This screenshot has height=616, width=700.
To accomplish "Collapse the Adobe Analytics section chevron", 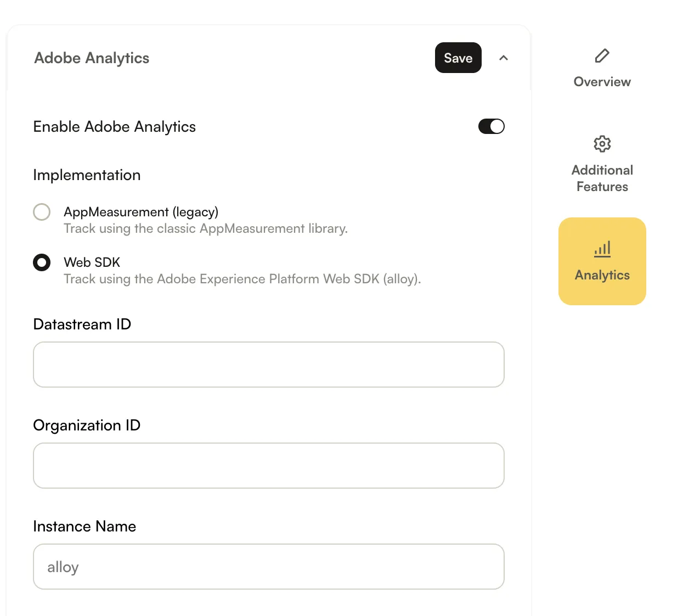I will [x=503, y=58].
